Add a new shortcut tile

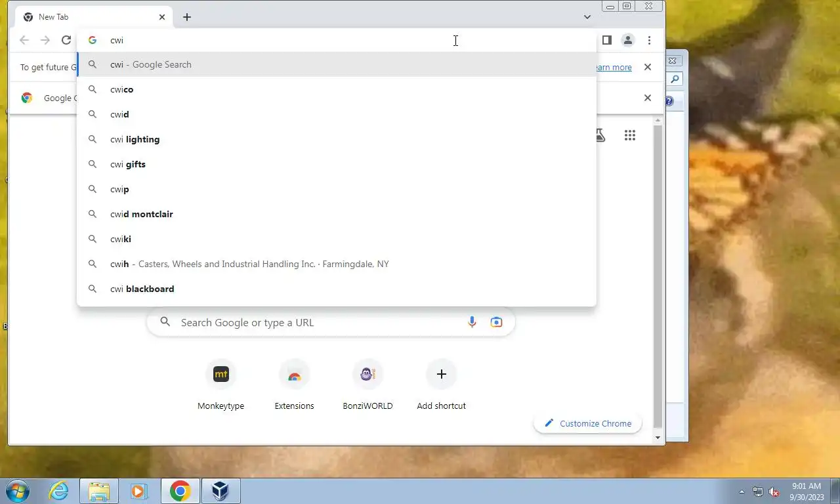pyautogui.click(x=441, y=386)
